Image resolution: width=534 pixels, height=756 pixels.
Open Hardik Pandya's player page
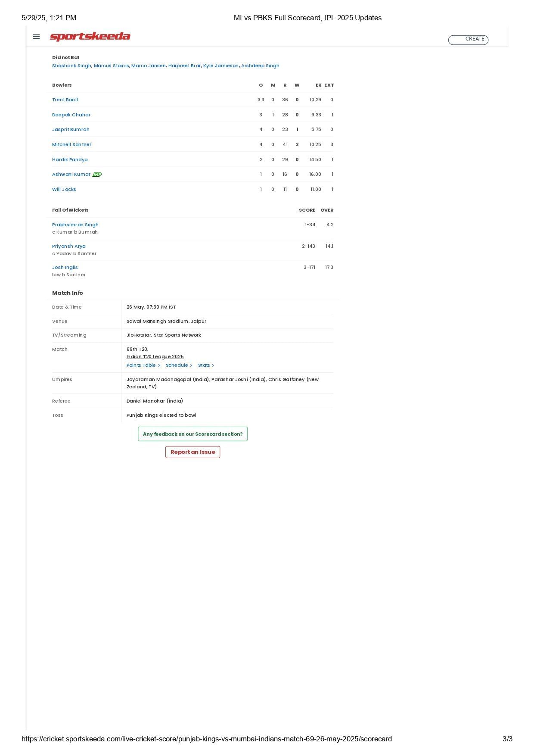[70, 160]
